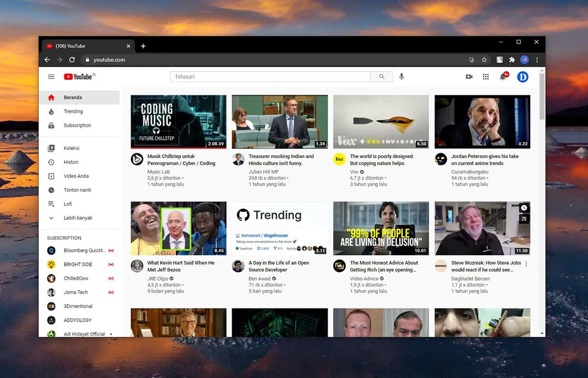
Task: Open the YouTube apps grid
Action: click(486, 77)
